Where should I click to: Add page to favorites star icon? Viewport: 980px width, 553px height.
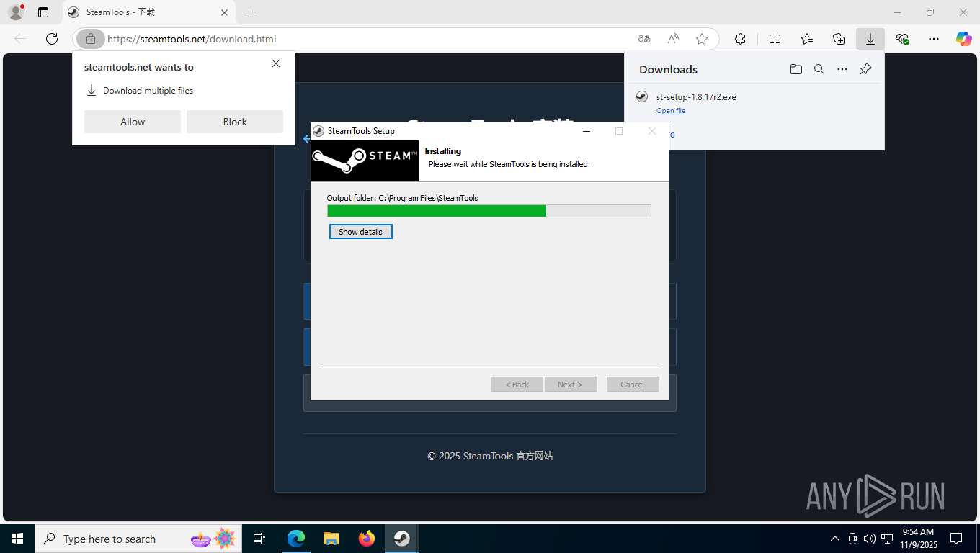tap(702, 39)
